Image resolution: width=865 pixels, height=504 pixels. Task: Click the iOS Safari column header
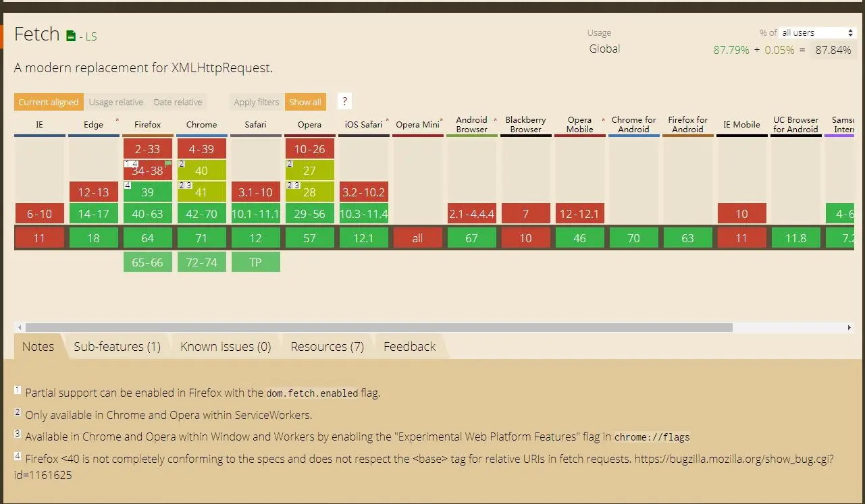[363, 125]
